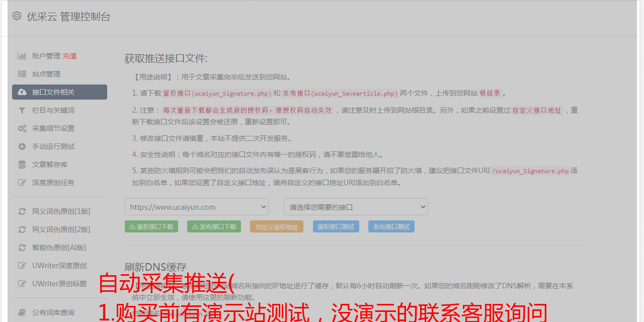Click the 刷新DNS缓存 heading
This screenshot has width=644, height=322.
155,267
